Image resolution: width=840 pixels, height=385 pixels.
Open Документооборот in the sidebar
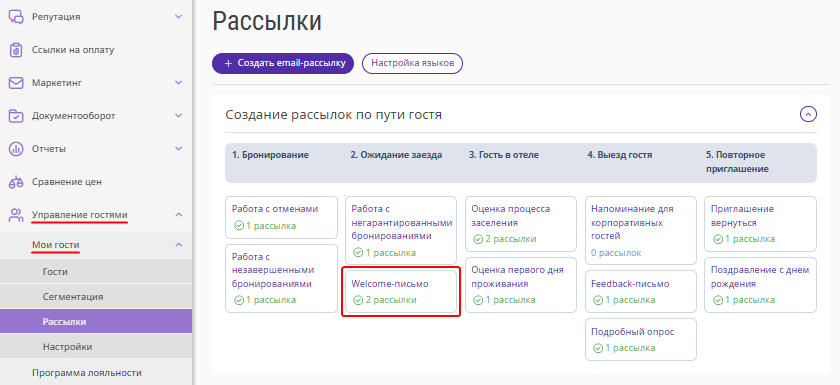73,116
